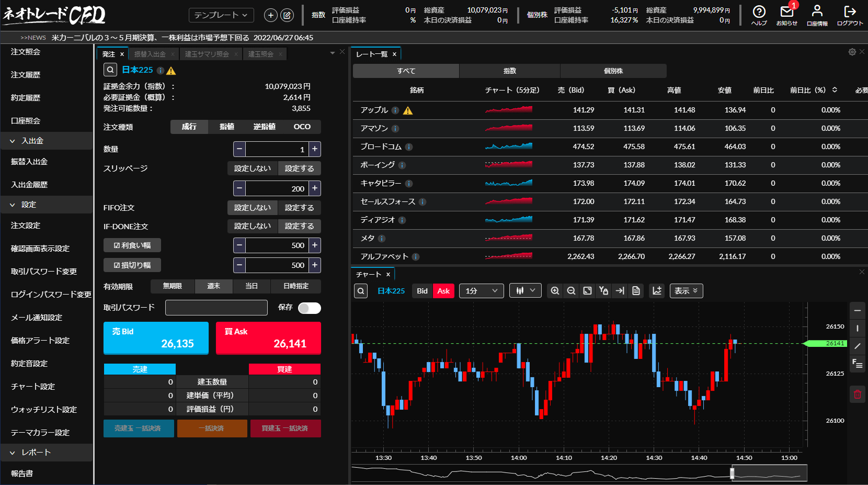
Task: Toggle the 損切り幅 checkbox
Action: pyautogui.click(x=132, y=265)
